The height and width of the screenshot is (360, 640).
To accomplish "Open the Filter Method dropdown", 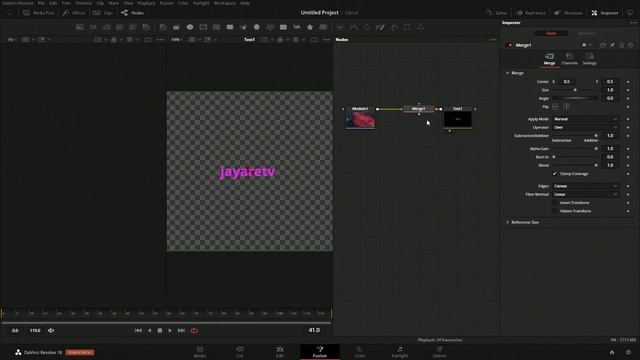I will pos(585,195).
